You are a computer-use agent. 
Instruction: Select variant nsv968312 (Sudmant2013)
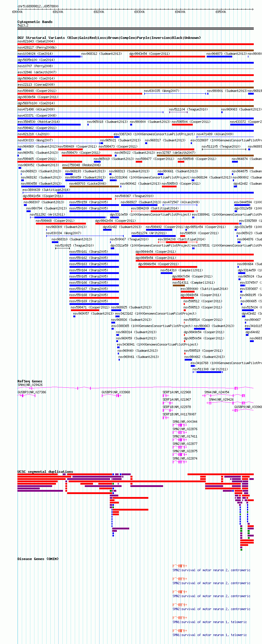pos(102,54)
